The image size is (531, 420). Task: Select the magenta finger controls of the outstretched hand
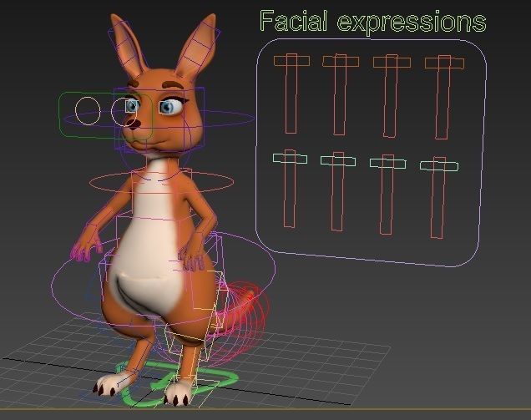[85, 250]
